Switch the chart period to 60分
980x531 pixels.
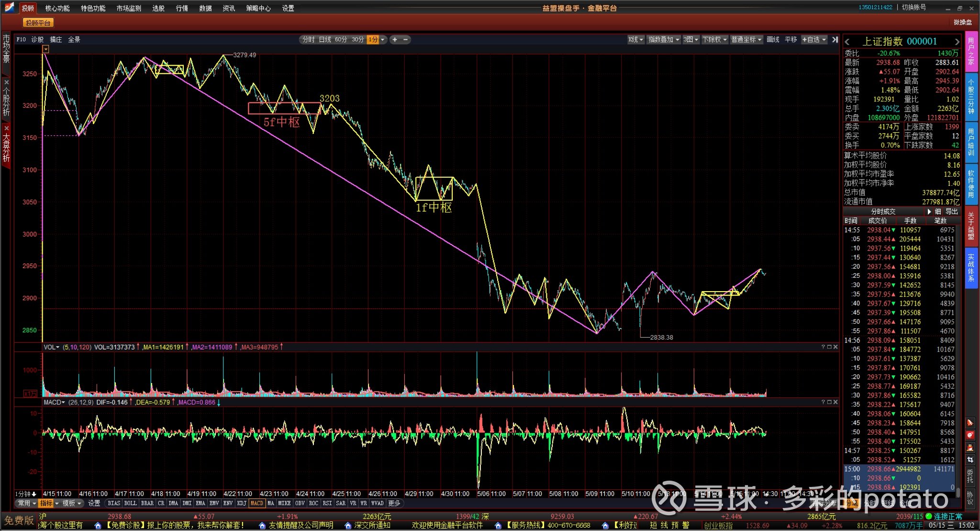click(x=341, y=40)
